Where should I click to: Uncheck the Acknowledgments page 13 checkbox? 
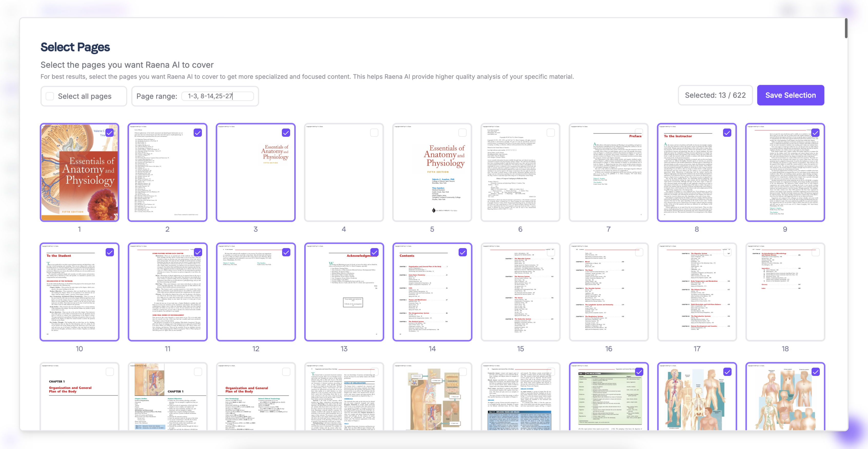tap(374, 252)
